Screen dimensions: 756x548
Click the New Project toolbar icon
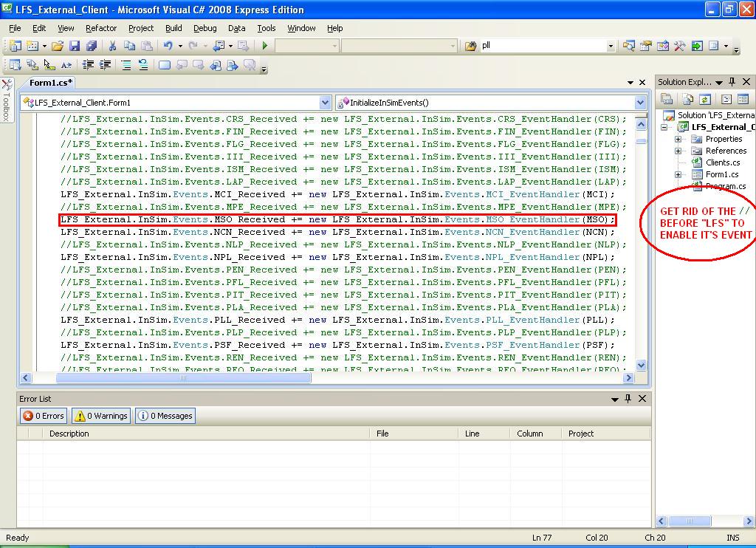(16, 46)
